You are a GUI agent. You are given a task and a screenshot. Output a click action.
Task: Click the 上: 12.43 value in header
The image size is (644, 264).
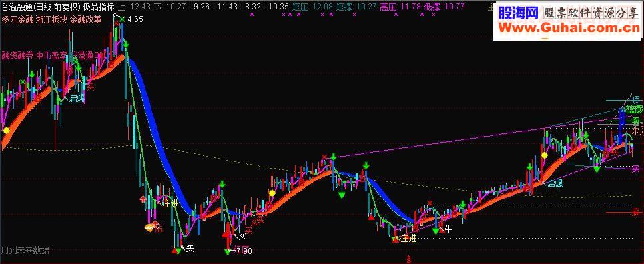135,7
